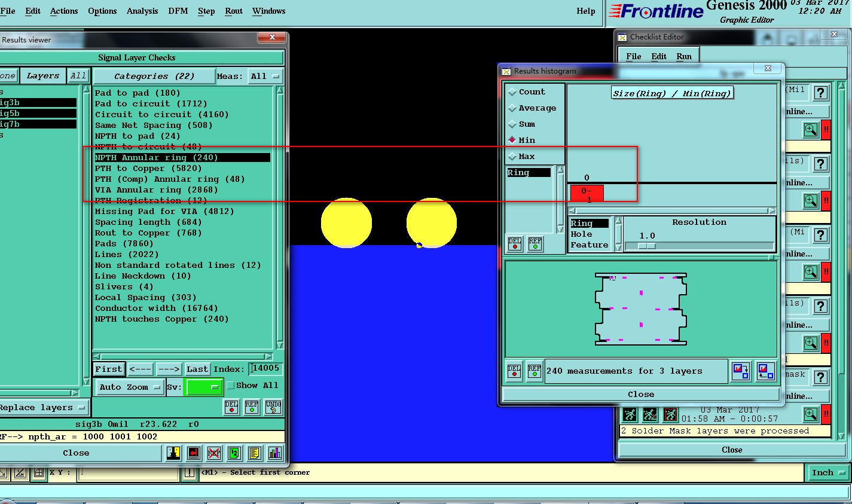The height and width of the screenshot is (504, 852).
Task: Click the Index number input field
Action: [x=266, y=369]
